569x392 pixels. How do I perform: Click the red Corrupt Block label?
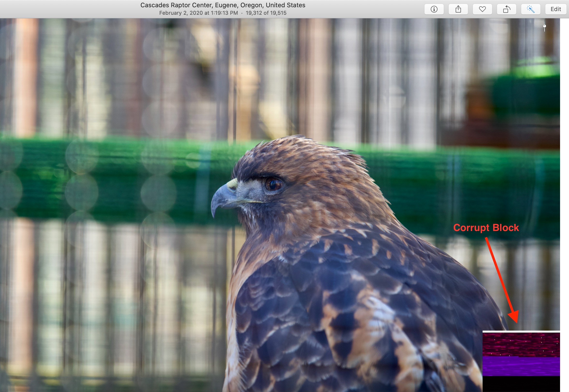click(x=486, y=228)
